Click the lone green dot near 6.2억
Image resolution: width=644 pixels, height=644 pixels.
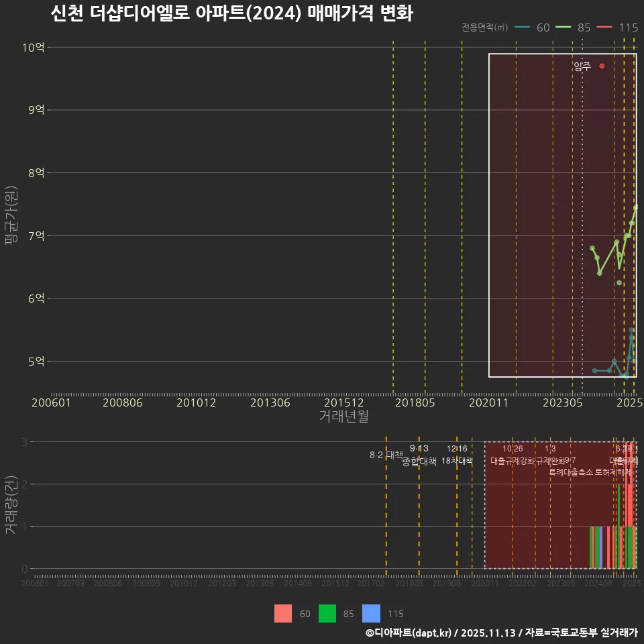click(x=619, y=282)
